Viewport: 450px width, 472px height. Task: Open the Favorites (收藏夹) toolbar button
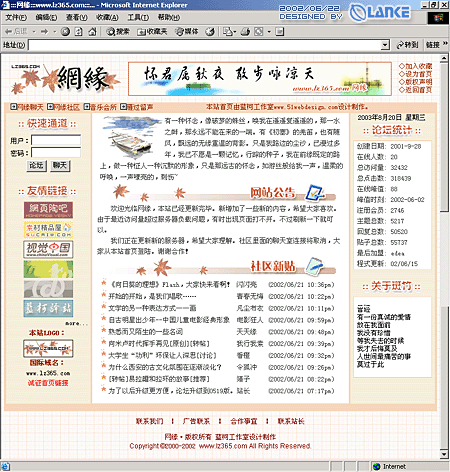[152, 32]
